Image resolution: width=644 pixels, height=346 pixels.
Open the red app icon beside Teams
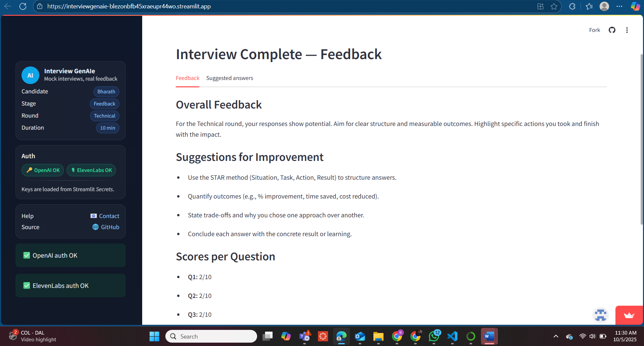323,336
